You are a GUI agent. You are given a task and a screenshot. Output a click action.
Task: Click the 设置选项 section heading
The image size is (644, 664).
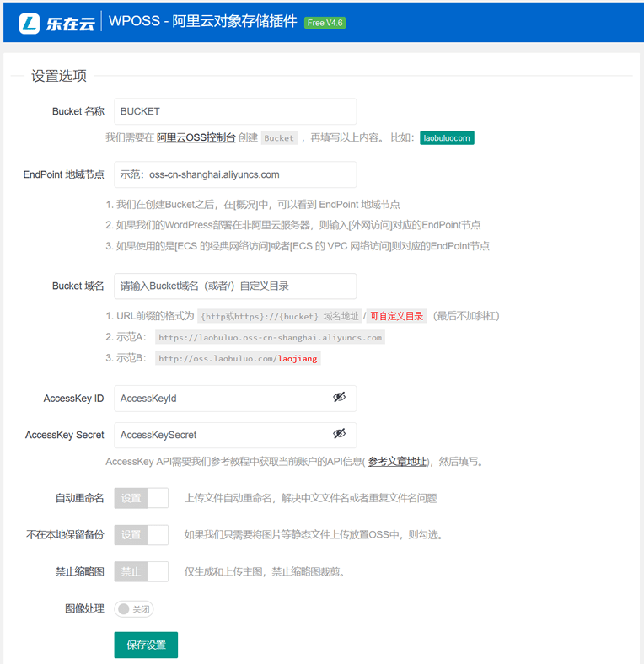click(x=59, y=76)
